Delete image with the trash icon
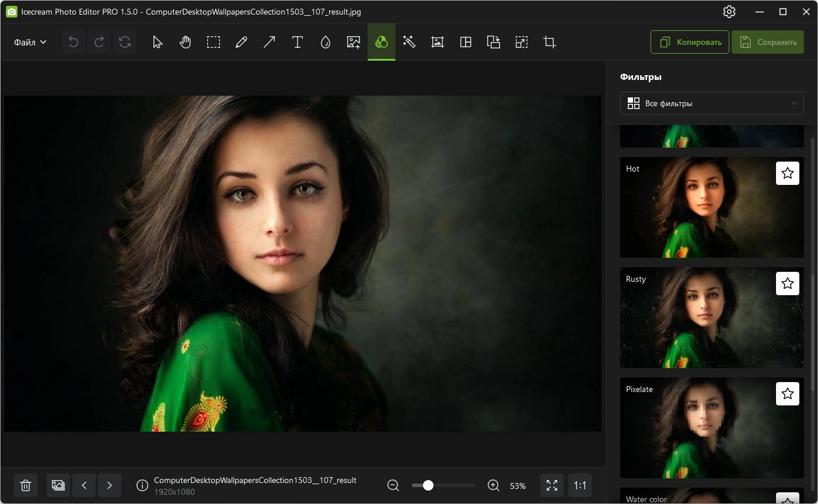The width and height of the screenshot is (818, 504). (x=26, y=485)
